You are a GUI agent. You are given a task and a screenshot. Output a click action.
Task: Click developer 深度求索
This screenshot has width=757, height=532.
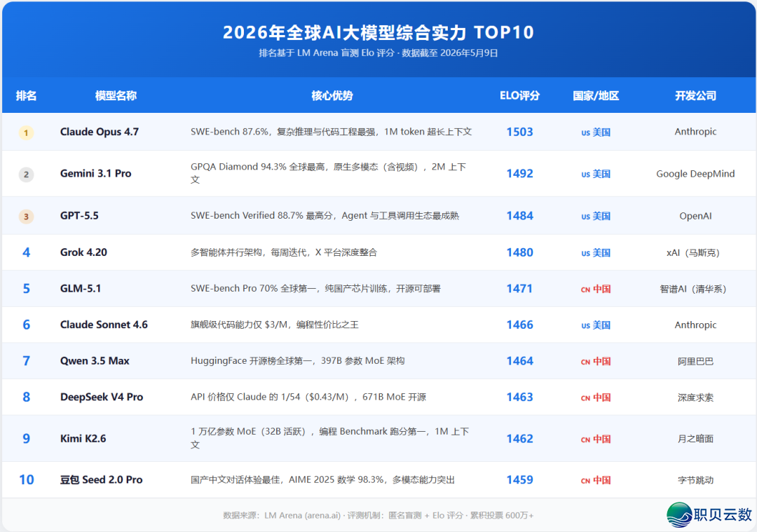pyautogui.click(x=695, y=397)
